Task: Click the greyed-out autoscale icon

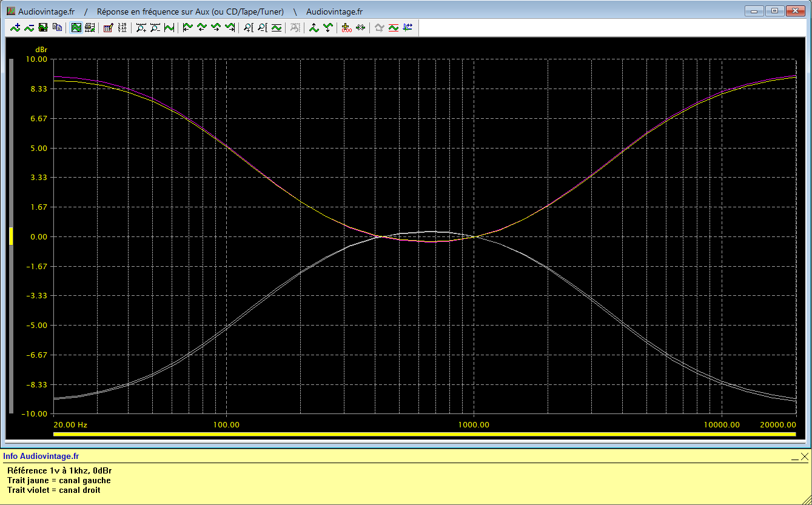Action: pos(295,27)
